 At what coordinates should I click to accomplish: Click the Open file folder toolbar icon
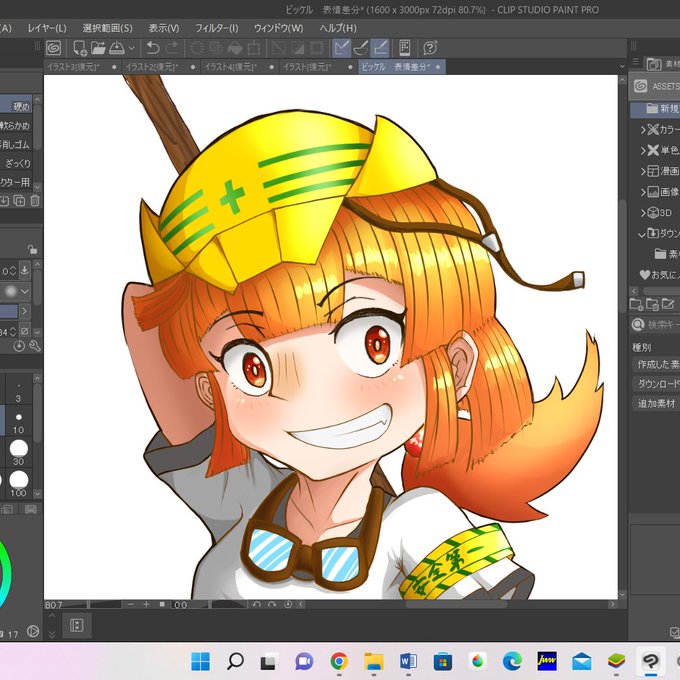coord(98,48)
